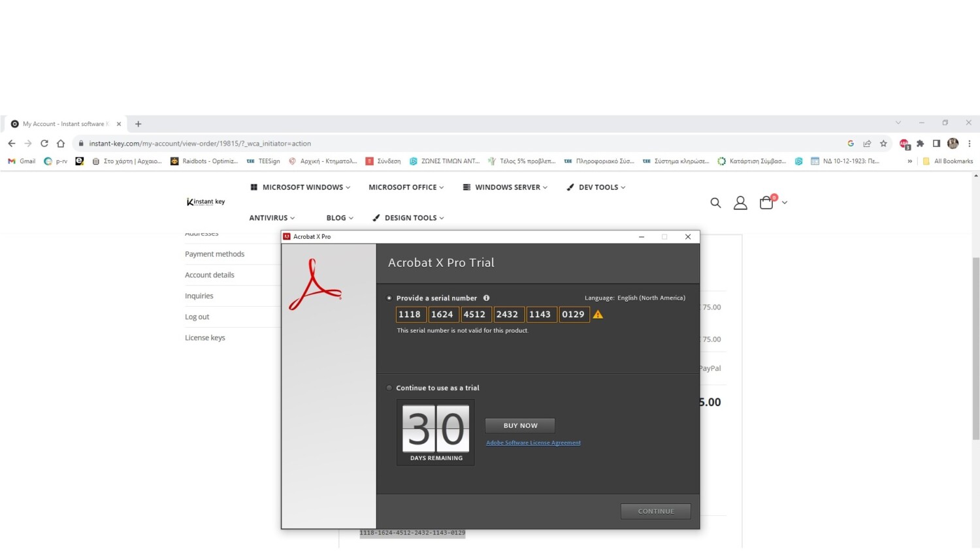This screenshot has height=551, width=980.
Task: Expand the Antivirus dropdown menu
Action: [272, 218]
